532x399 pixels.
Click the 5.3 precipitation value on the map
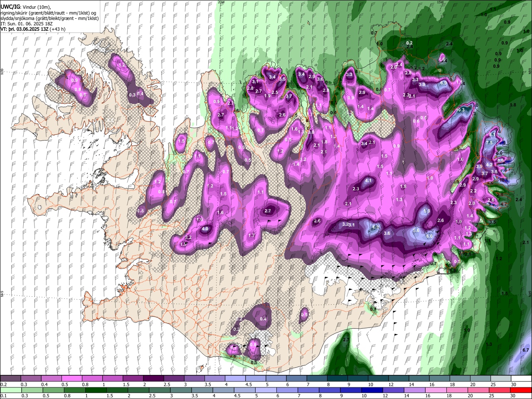(x=427, y=211)
